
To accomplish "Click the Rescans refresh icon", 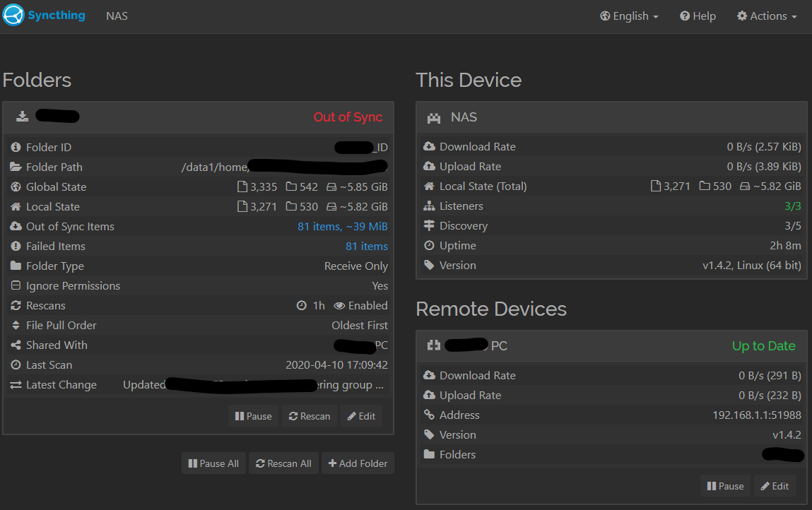I will (x=16, y=305).
